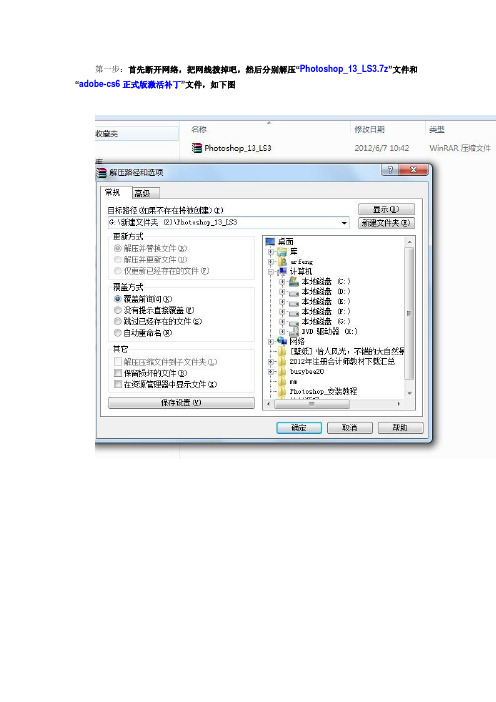
Task: Click the 显示 button
Action: tap(386, 209)
